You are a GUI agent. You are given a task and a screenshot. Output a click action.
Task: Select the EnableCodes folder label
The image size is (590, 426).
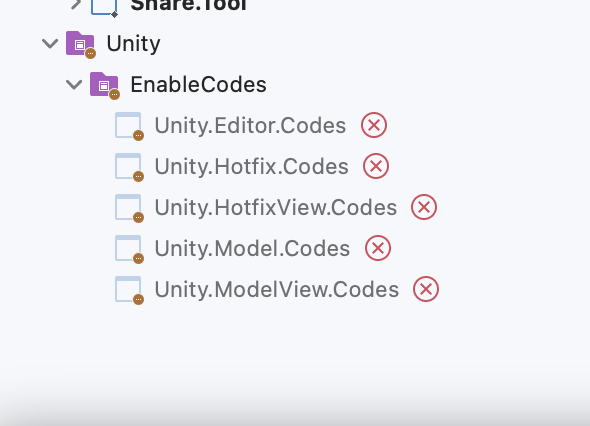click(198, 84)
